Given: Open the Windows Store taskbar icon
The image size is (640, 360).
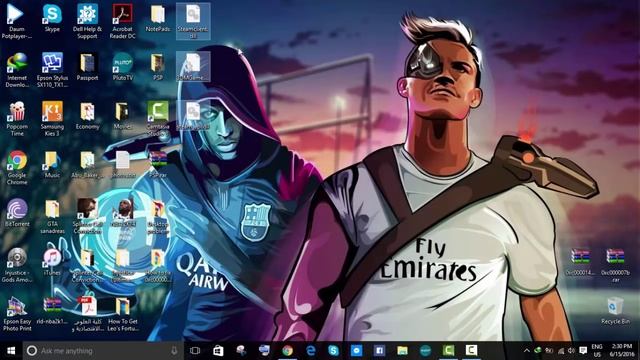Looking at the screenshot, I should point(218,351).
